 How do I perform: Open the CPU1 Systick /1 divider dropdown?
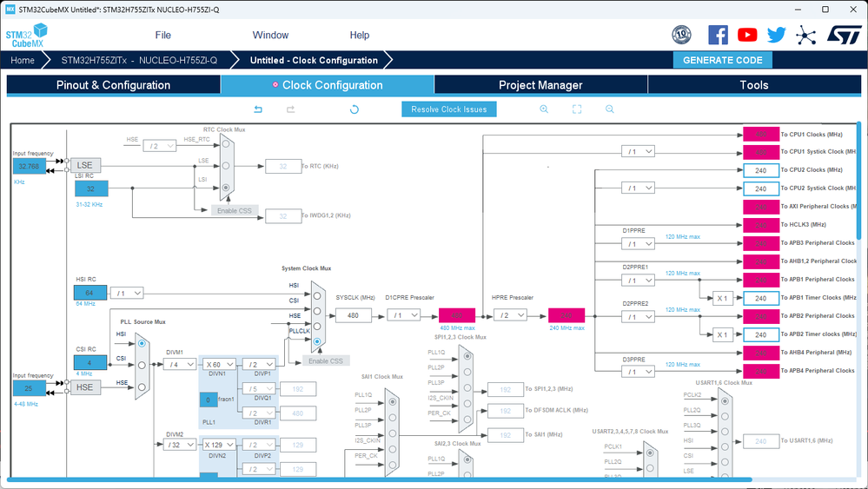click(x=639, y=151)
